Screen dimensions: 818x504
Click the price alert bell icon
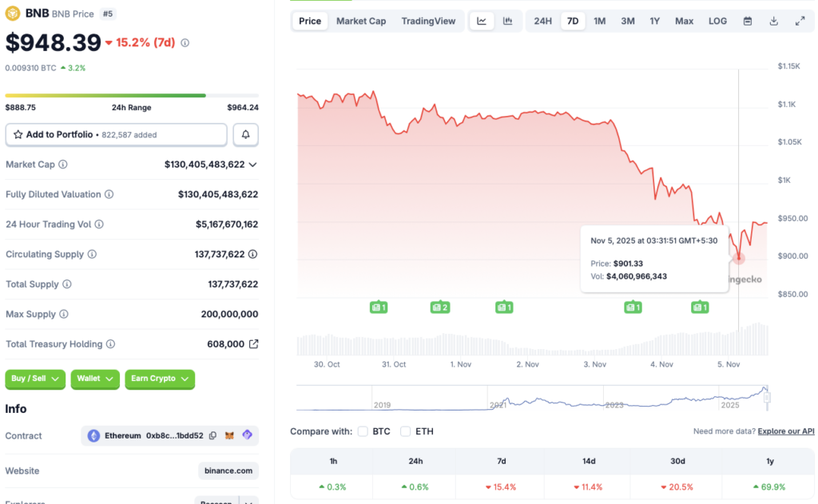click(245, 134)
